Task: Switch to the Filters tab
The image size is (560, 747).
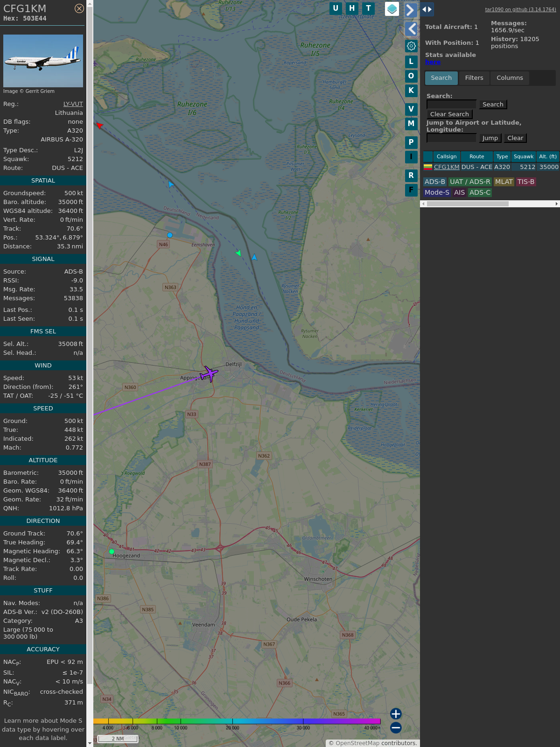Action: [474, 78]
